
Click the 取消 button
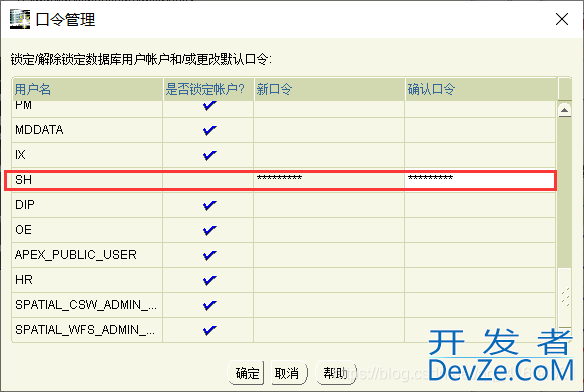(289, 373)
